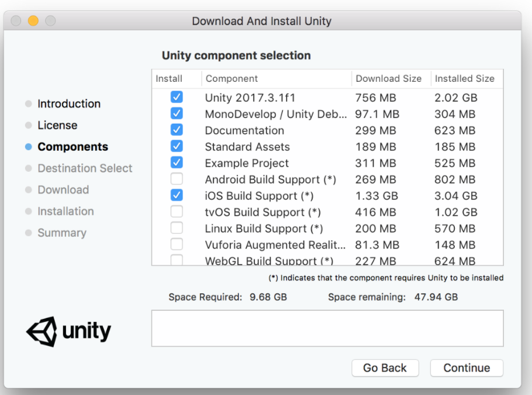Enable Linux Build Support checkbox
The image size is (532, 395).
tap(177, 228)
